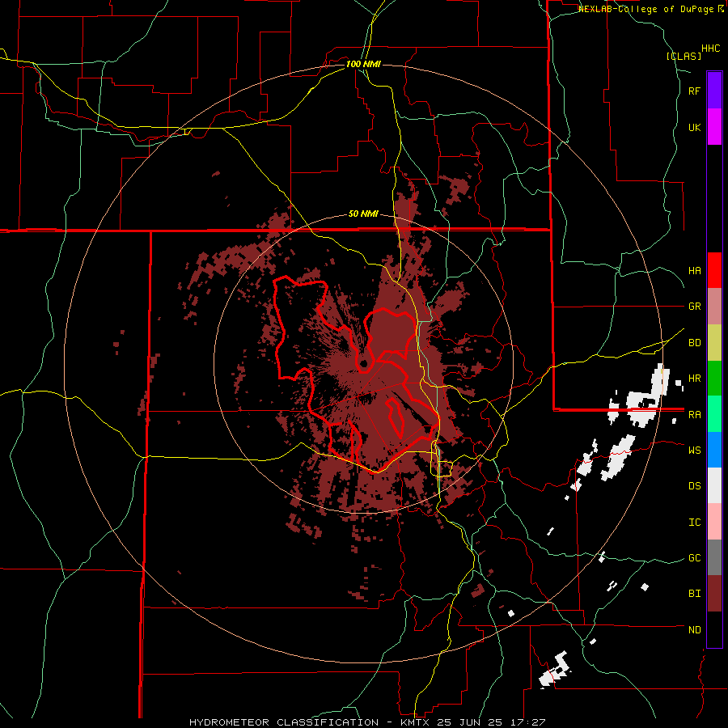Viewport: 728px width, 728px height.
Task: Click the HA legend label
Action: coord(694,271)
